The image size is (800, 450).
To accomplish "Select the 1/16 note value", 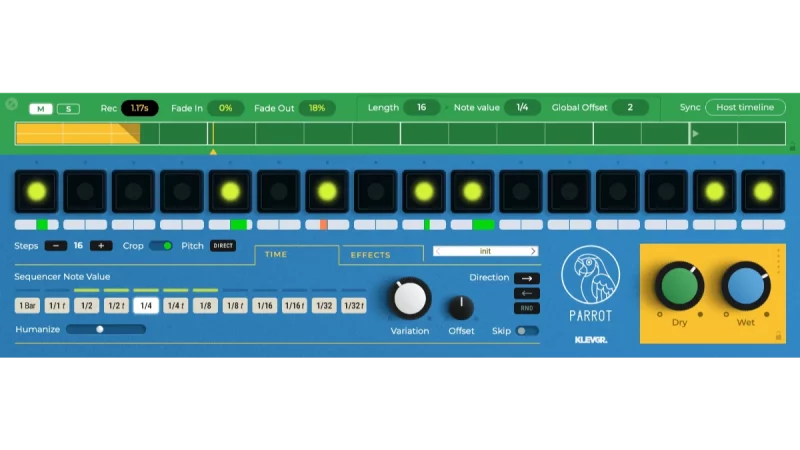I will coord(264,306).
